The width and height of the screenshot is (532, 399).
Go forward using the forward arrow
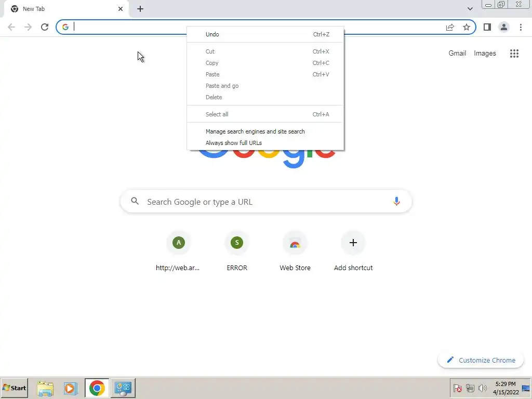28,27
